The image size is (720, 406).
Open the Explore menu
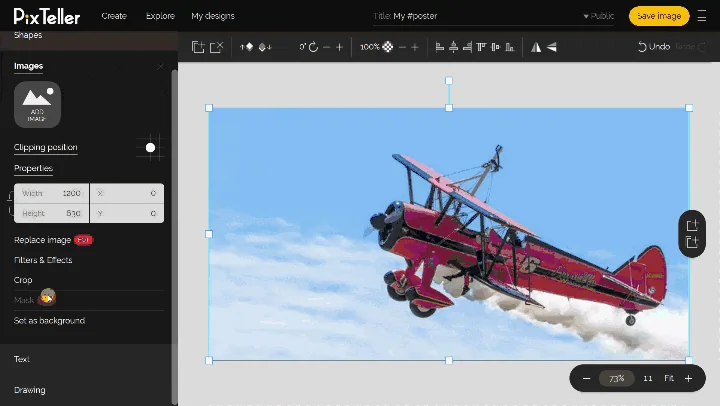click(160, 16)
